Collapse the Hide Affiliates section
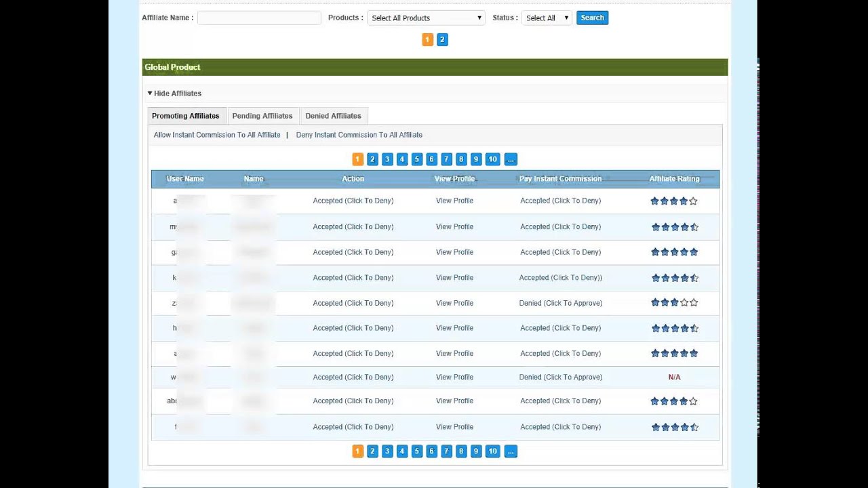Viewport: 868px width, 488px height. pos(174,94)
